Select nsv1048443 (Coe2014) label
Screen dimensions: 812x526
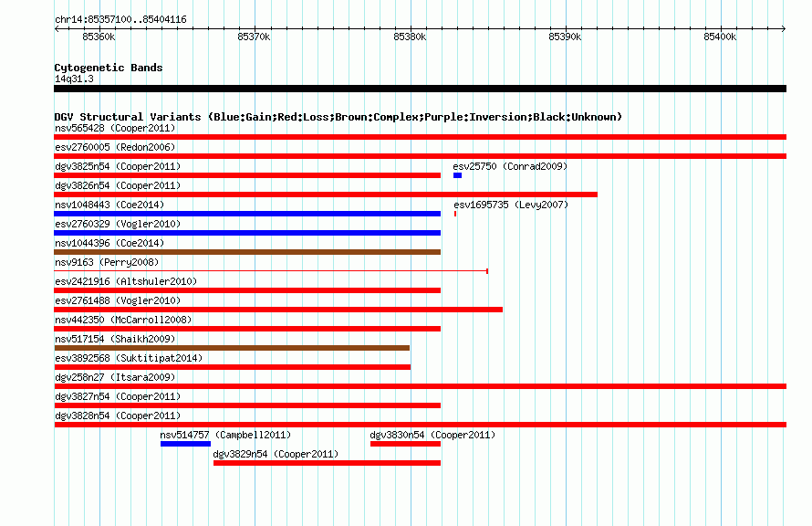pyautogui.click(x=109, y=205)
